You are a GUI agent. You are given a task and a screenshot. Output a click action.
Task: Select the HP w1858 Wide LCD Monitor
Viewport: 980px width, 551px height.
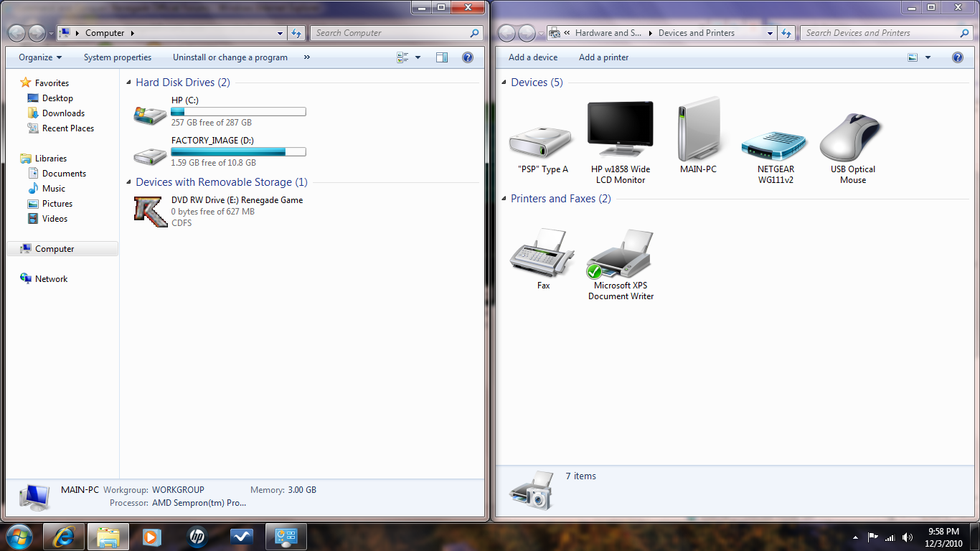[x=620, y=133]
